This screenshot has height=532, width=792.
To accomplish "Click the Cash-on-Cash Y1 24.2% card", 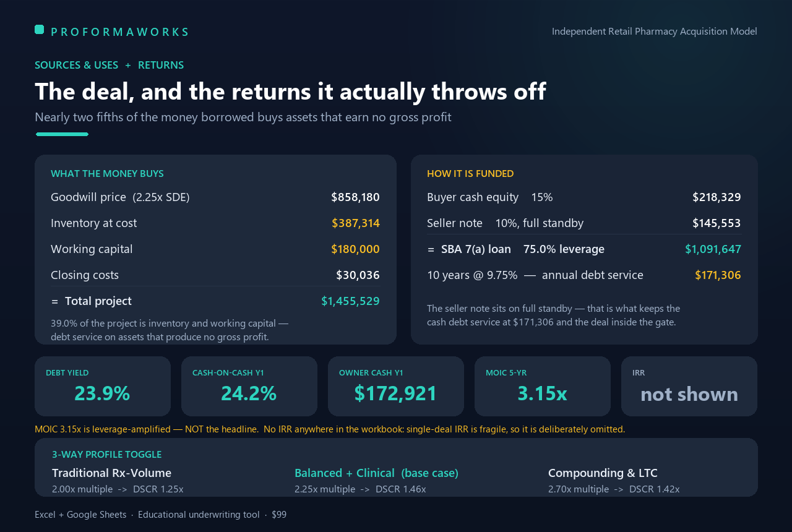I will [249, 386].
